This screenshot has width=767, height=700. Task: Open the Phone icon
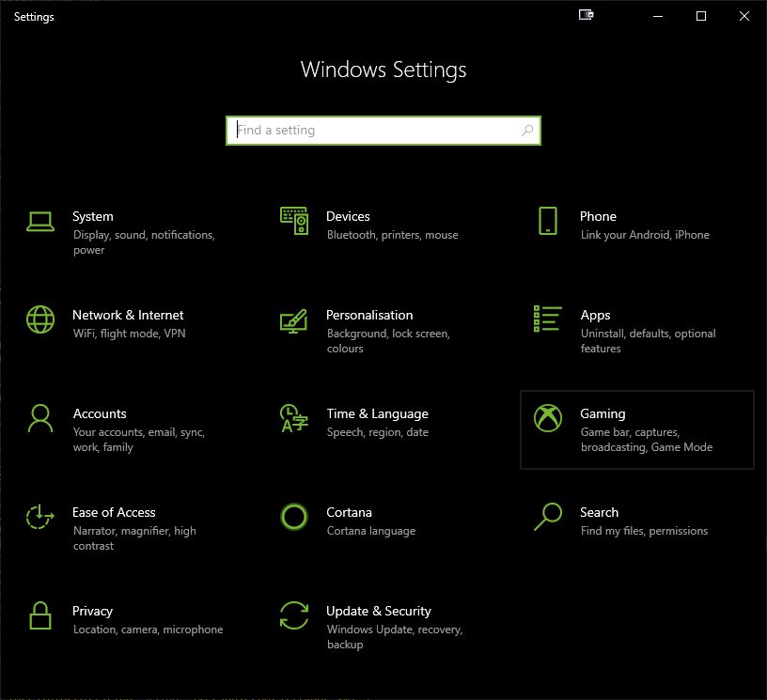[548, 221]
